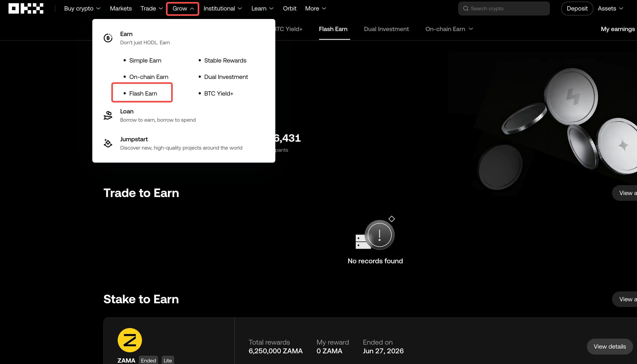
Task: Click the Jun 27, 2026 end date
Action: 383,351
